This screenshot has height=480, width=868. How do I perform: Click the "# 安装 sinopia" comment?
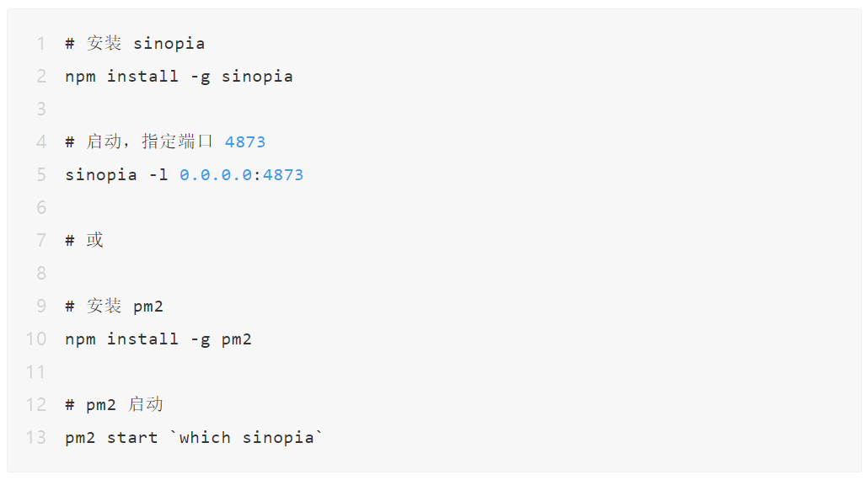click(135, 43)
